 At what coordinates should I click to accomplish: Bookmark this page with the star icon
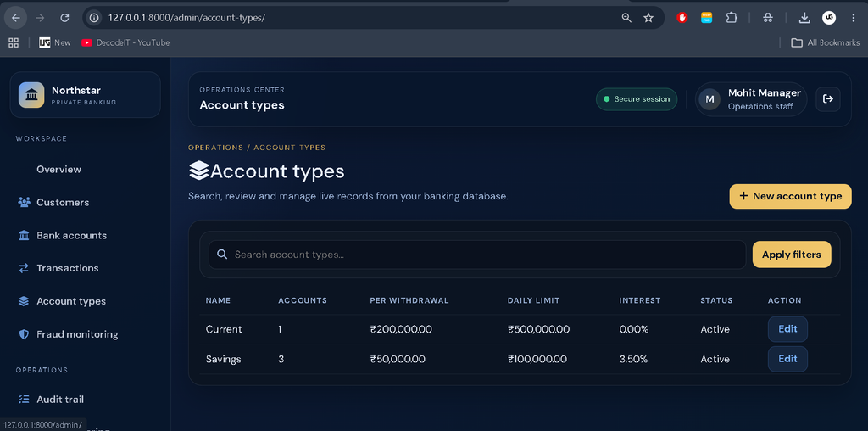648,18
